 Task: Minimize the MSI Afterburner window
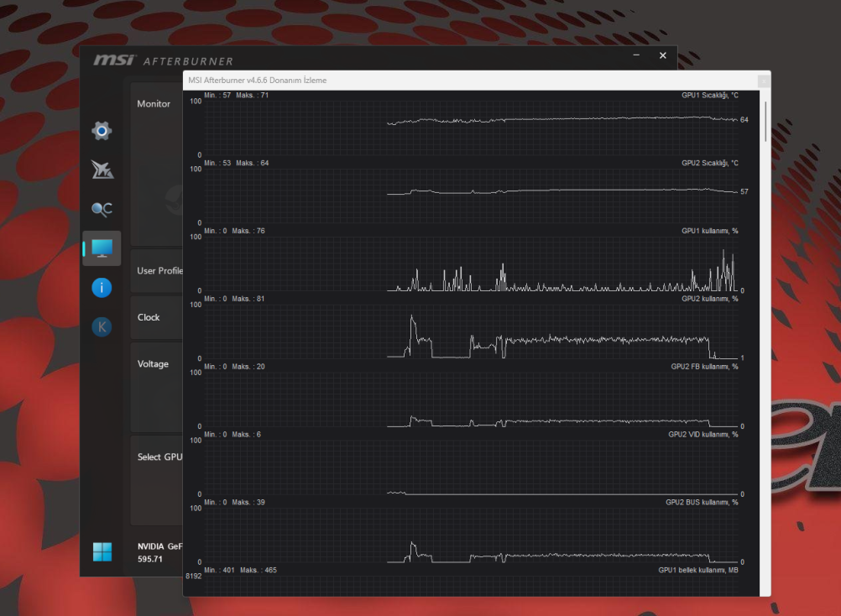pyautogui.click(x=636, y=55)
